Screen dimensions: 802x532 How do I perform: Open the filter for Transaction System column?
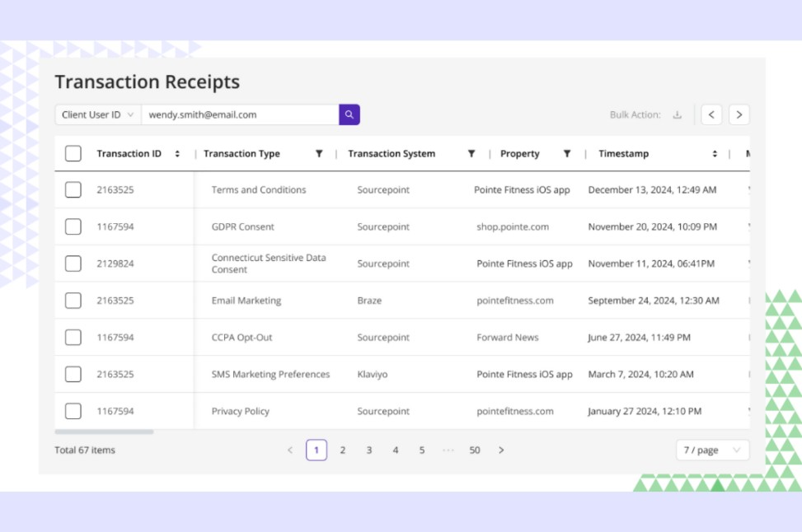[x=471, y=153]
